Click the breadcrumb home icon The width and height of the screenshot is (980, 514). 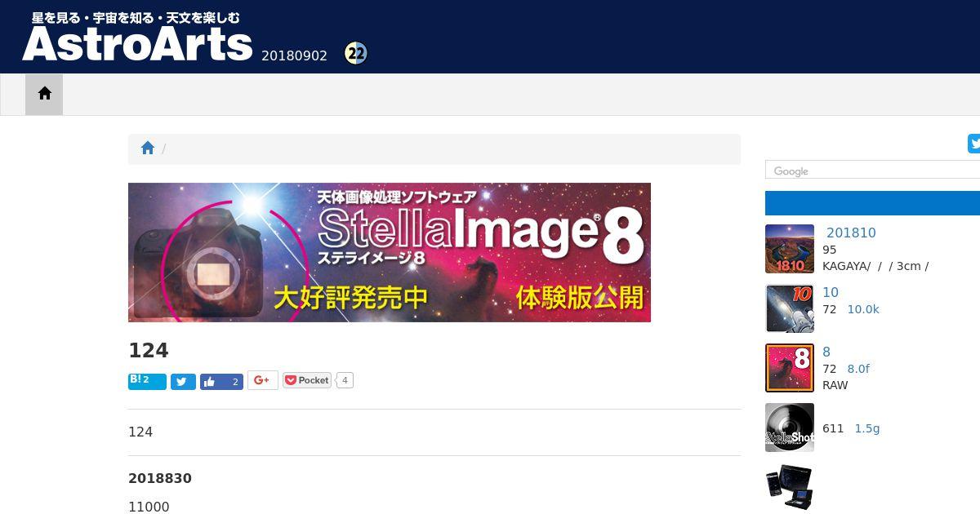[148, 148]
